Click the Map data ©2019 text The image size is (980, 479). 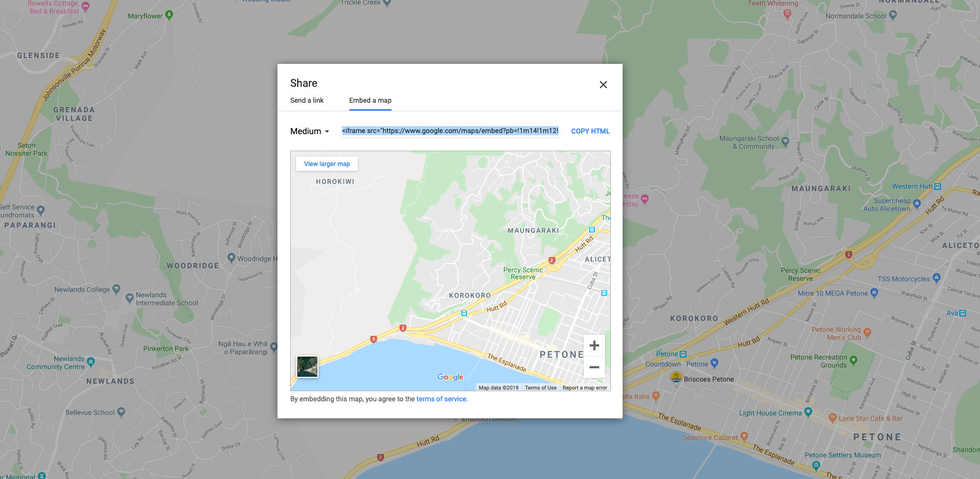pos(499,387)
